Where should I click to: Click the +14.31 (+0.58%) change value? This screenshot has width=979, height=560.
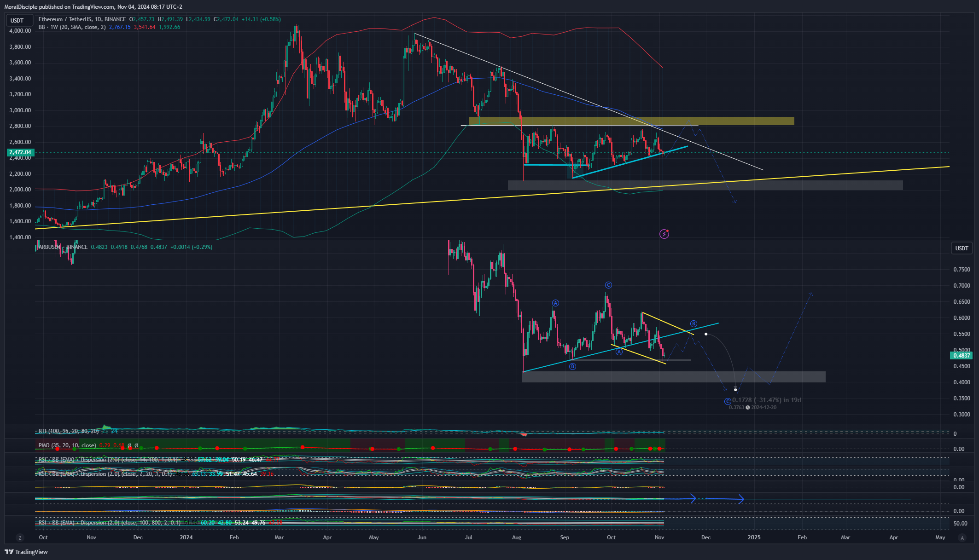[x=261, y=19]
